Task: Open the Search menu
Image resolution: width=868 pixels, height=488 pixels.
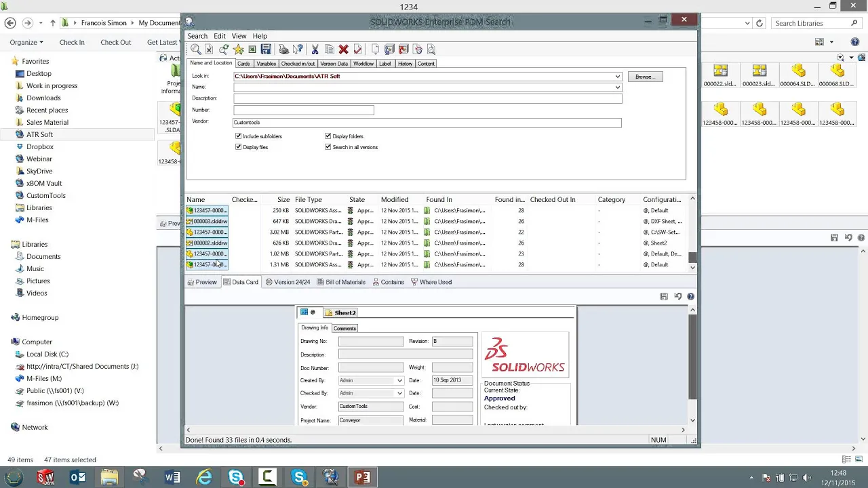Action: click(197, 36)
